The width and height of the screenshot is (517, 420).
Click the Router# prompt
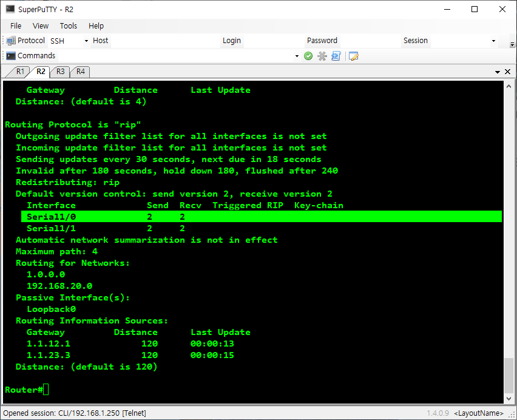pyautogui.click(x=24, y=390)
